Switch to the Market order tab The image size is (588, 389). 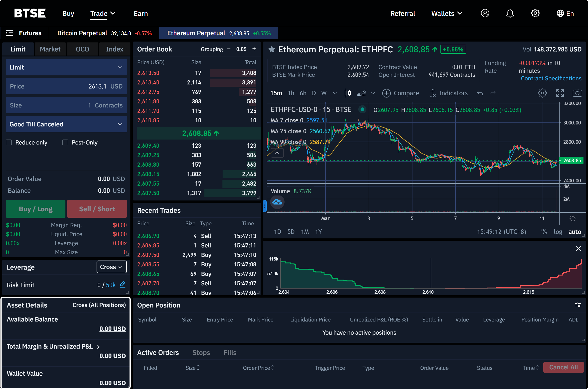50,49
